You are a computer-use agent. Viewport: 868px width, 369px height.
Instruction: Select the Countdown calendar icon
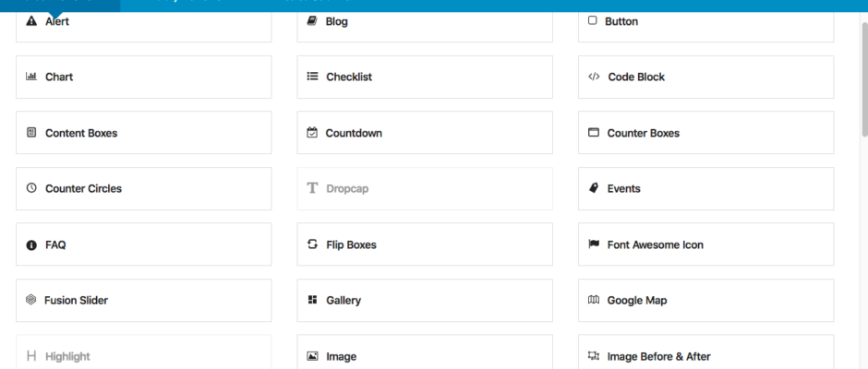(312, 133)
